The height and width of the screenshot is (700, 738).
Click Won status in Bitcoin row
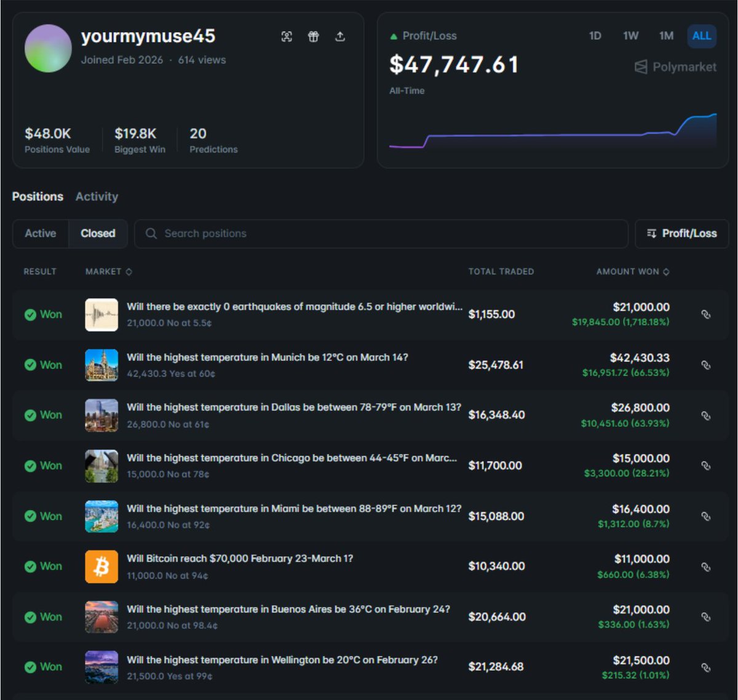(43, 566)
